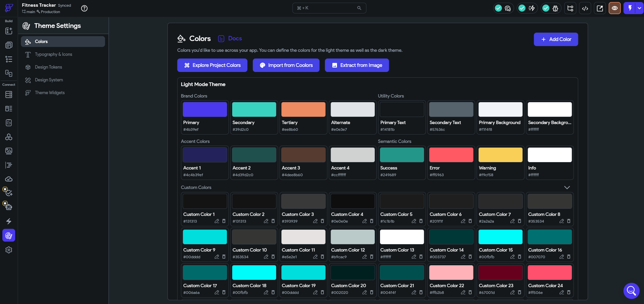644x304 pixels.
Task: Open the Page Selector icon in sidebar
Action: click(x=9, y=45)
